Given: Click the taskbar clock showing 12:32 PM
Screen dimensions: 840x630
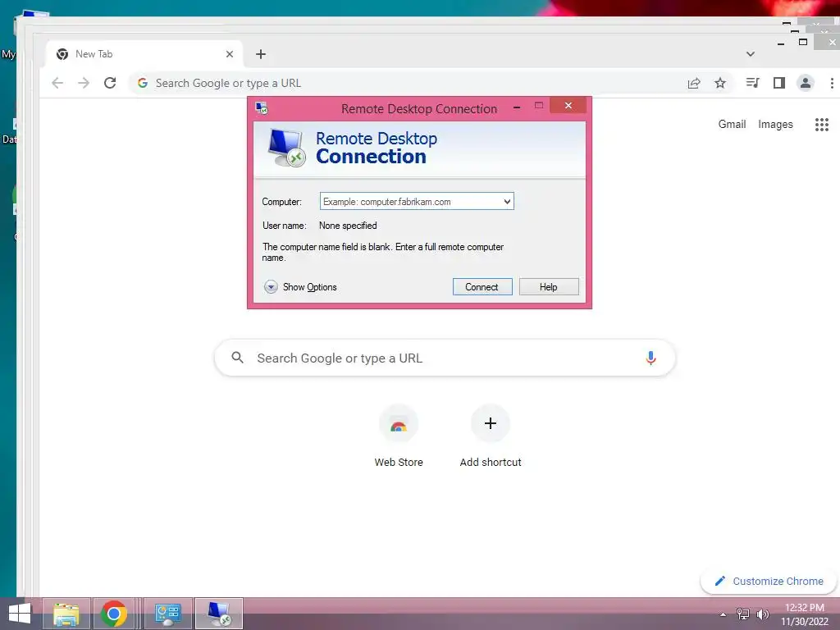Looking at the screenshot, I should [x=804, y=614].
